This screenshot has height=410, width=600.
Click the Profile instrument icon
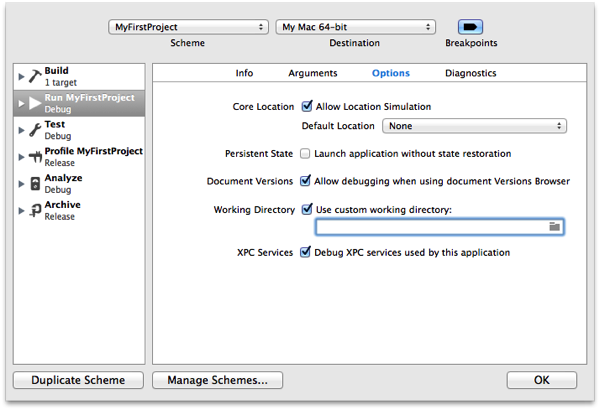(35, 157)
